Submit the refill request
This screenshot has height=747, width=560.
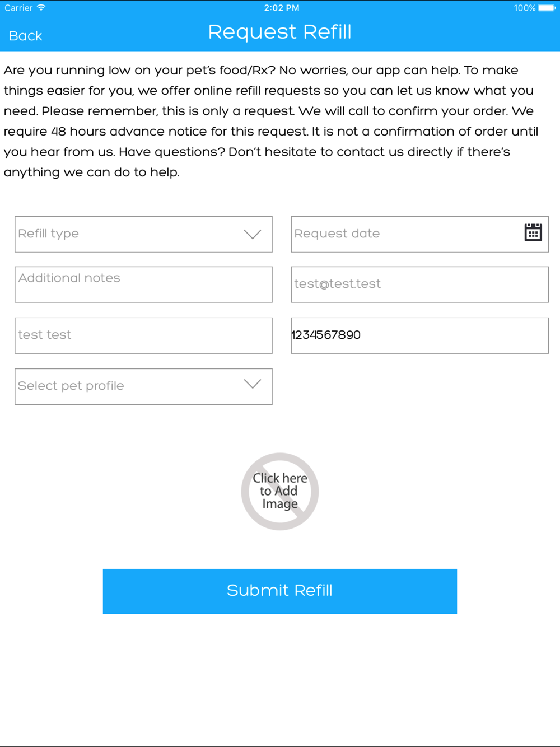point(280,591)
